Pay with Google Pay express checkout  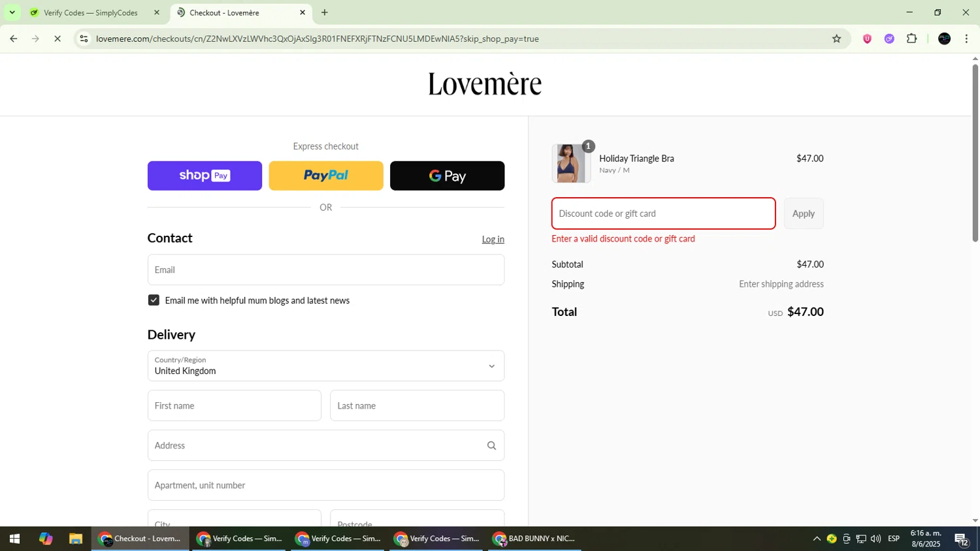[447, 176]
